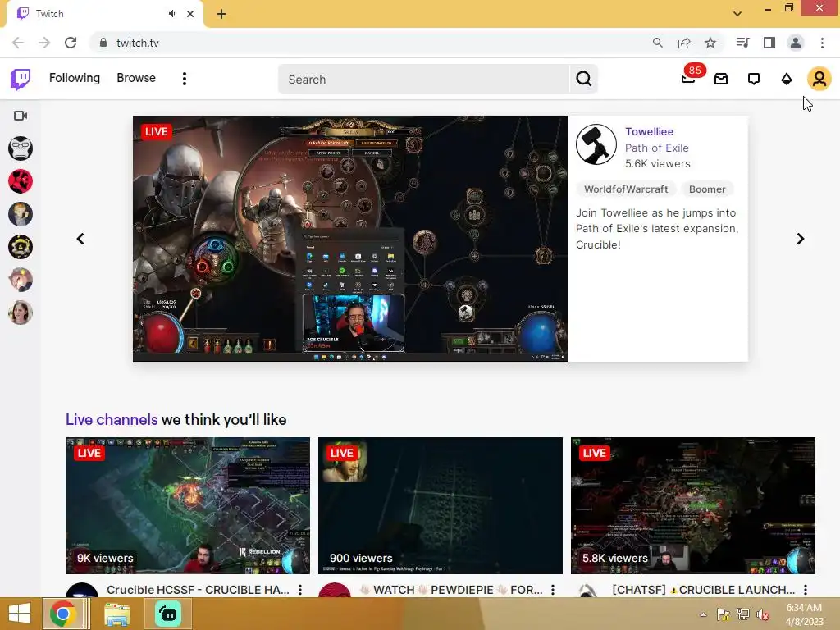
Task: Open the 9K viewers stream thumbnail
Action: (188, 505)
